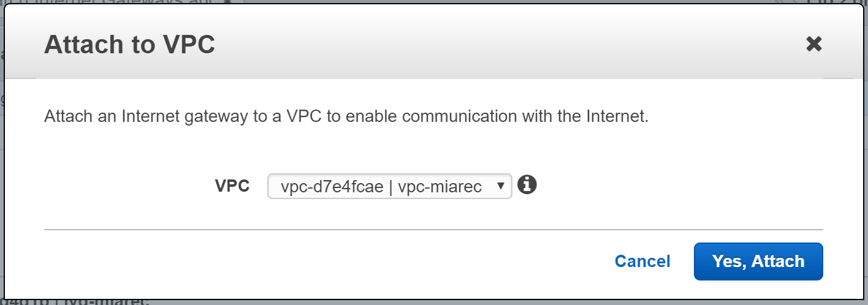Expand the VPC selection dropdown
The width and height of the screenshot is (868, 305).
tap(390, 186)
